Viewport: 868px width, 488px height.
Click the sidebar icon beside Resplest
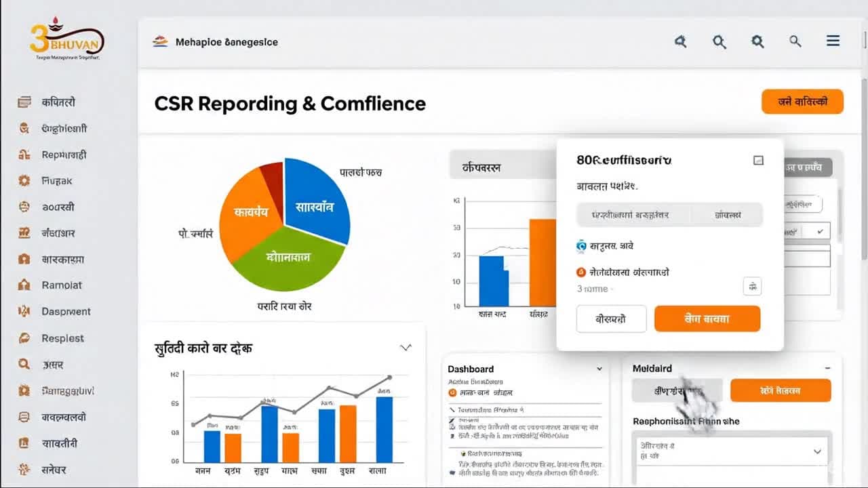click(x=24, y=338)
